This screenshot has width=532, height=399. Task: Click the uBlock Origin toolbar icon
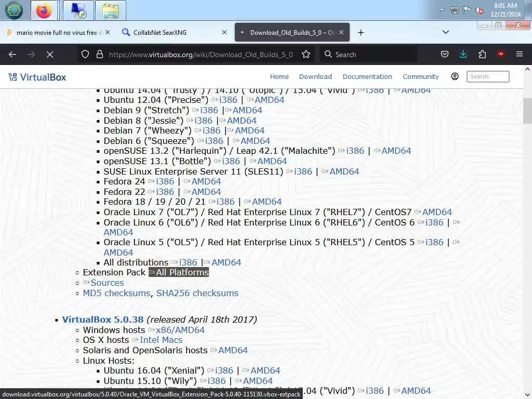tap(501, 54)
